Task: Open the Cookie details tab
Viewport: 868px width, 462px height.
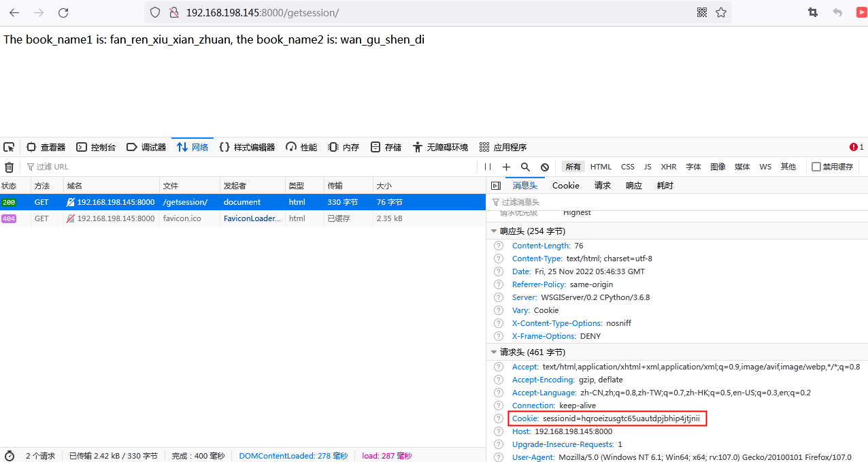Action: (566, 186)
